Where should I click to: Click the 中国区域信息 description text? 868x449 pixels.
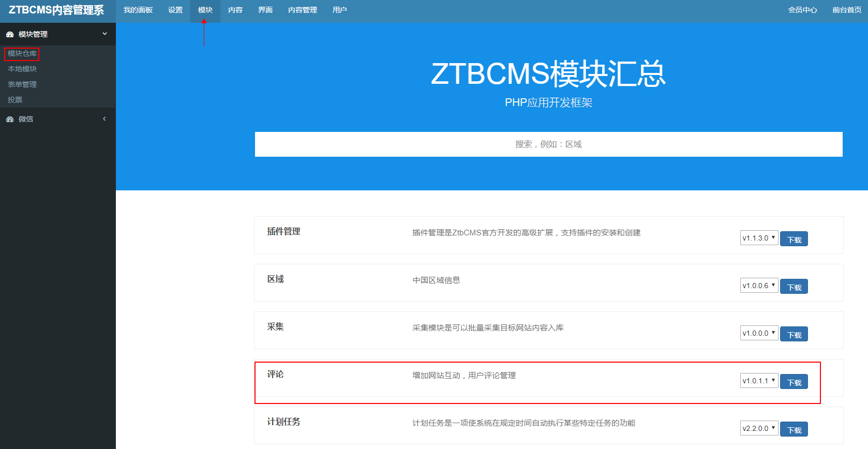[436, 280]
